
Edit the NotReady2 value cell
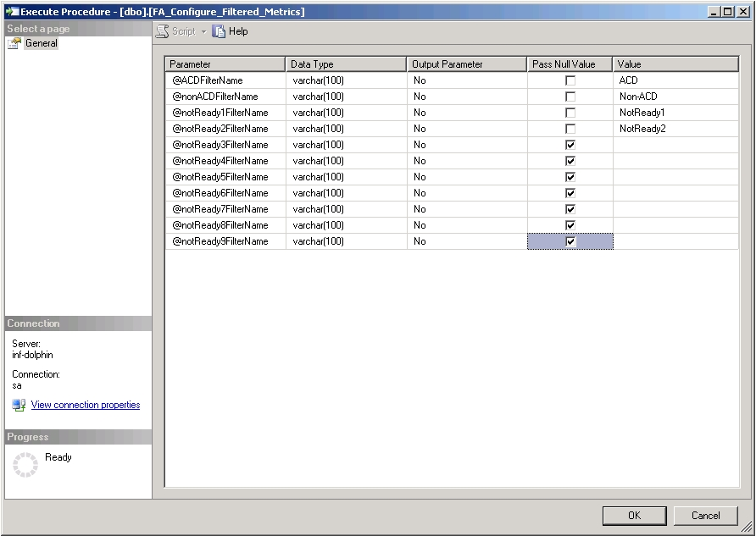[676, 129]
